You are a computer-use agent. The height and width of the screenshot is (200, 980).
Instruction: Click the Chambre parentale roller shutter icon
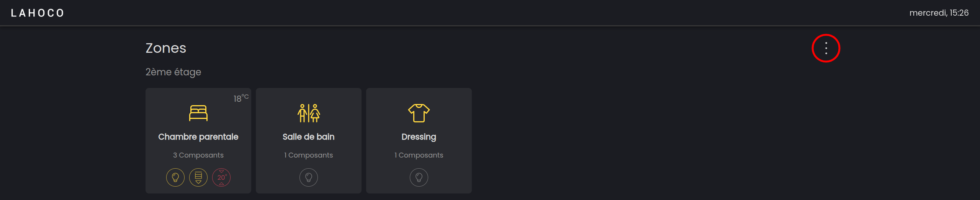pyautogui.click(x=198, y=177)
